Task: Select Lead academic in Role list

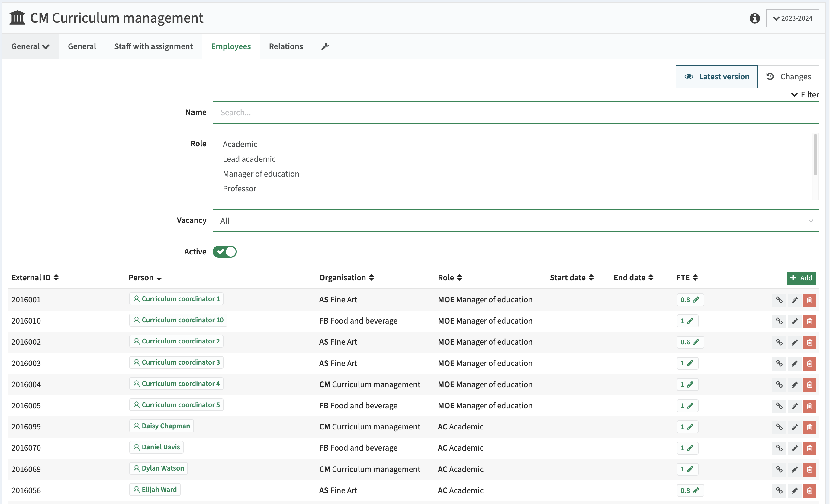Action: coord(249,159)
